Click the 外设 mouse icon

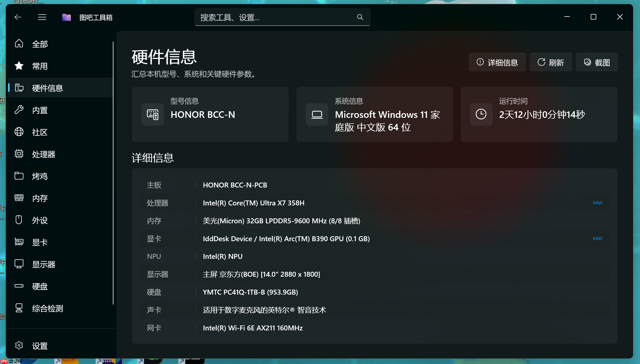pos(19,220)
